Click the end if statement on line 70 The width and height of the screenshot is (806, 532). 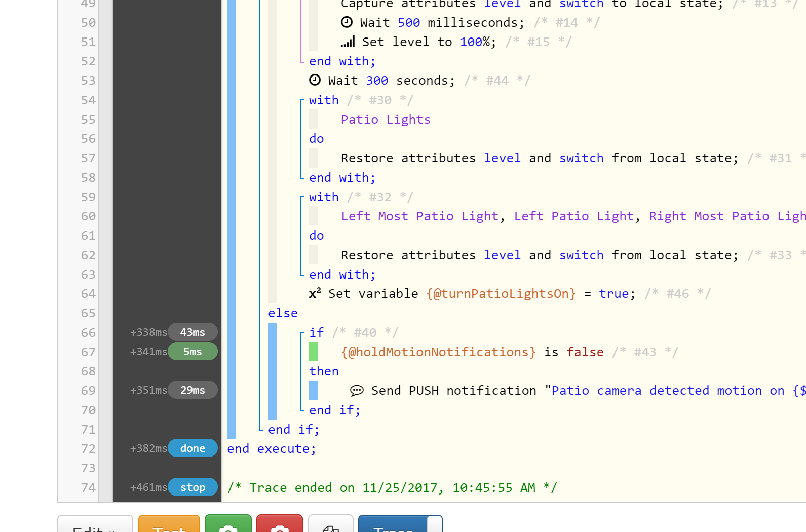pyautogui.click(x=335, y=410)
